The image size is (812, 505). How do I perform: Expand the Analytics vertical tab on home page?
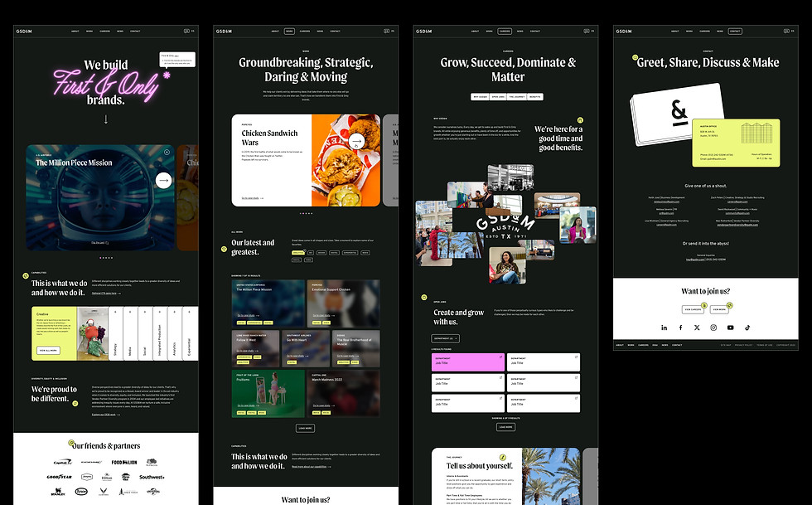[x=175, y=333]
